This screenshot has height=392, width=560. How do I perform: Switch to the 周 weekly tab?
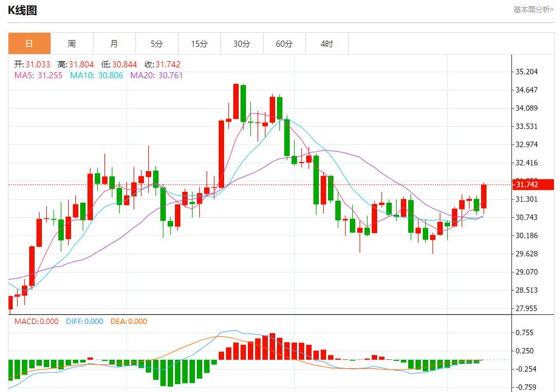[x=72, y=44]
